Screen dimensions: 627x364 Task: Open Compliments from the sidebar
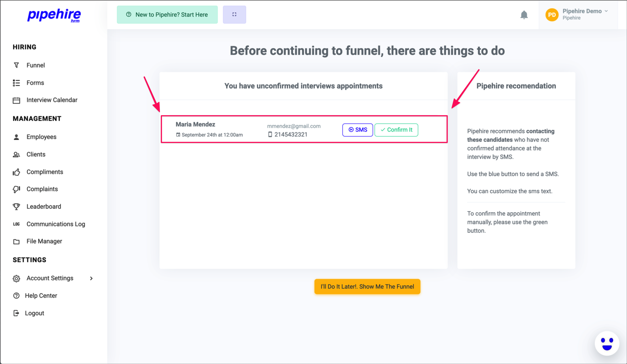pos(45,172)
